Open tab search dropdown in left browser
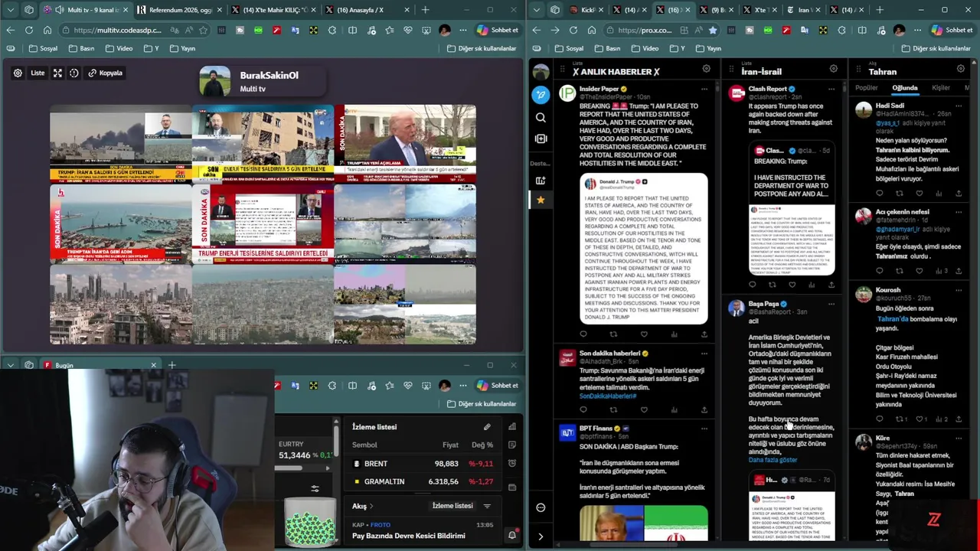 (x=11, y=10)
